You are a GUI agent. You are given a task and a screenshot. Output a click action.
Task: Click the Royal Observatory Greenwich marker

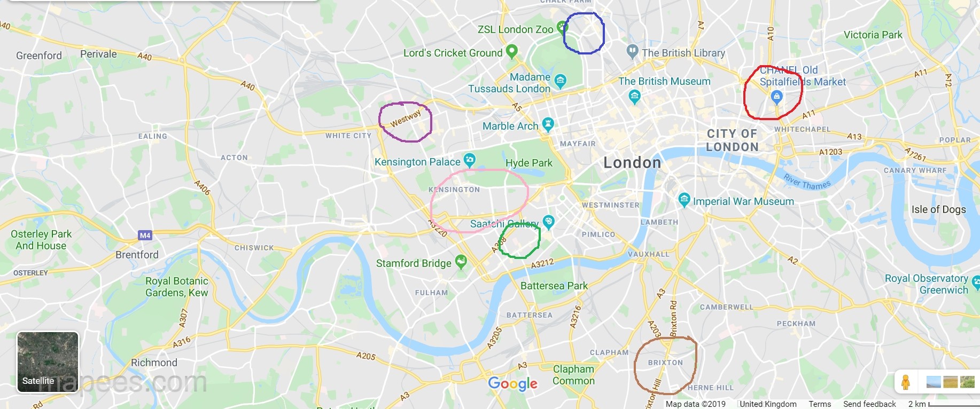pos(976,283)
